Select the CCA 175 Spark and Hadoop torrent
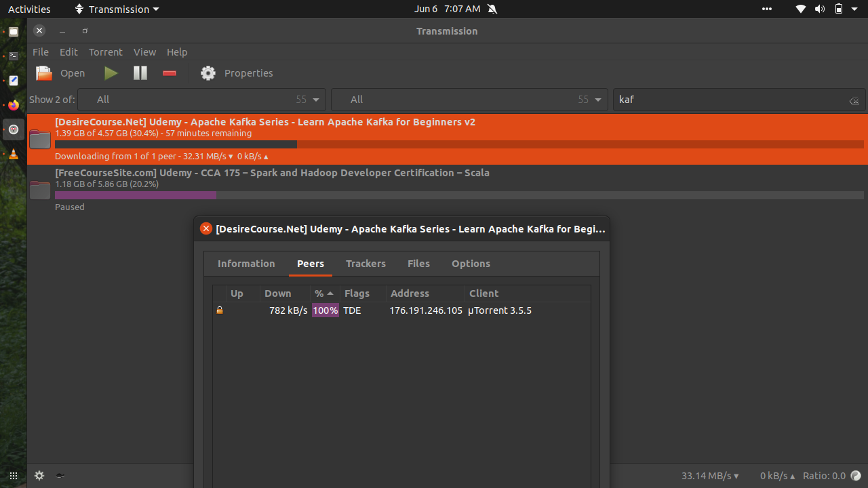Screen dimensions: 868x488 point(272,173)
